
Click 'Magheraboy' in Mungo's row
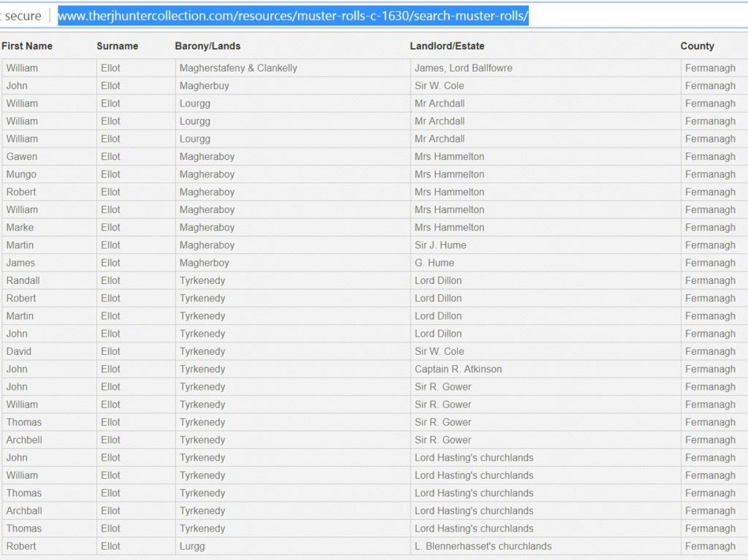207,174
